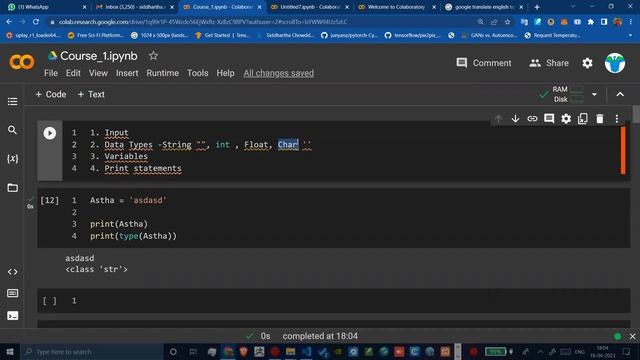This screenshot has width=640, height=360.
Task: Bookmark this page with star icon
Action: [507, 22]
